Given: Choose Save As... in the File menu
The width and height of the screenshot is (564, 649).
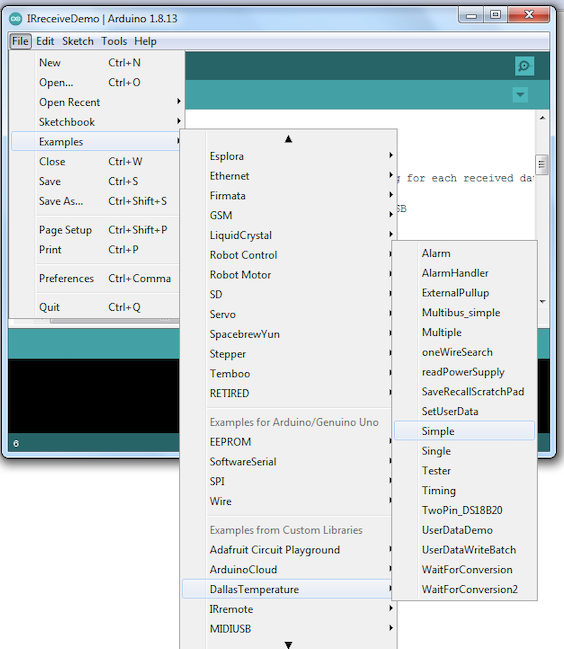Looking at the screenshot, I should (x=98, y=201).
